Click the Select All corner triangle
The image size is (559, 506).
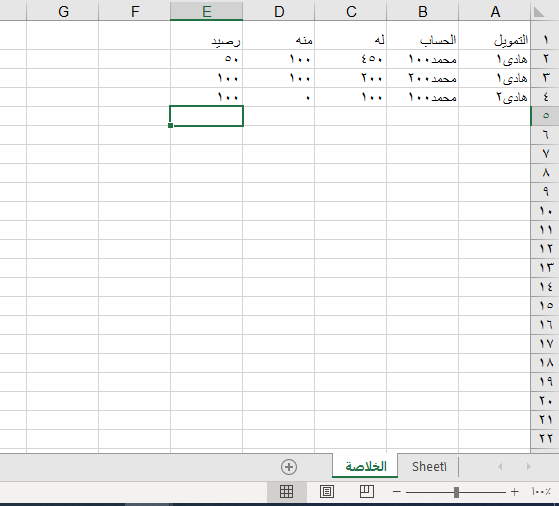coord(539,12)
